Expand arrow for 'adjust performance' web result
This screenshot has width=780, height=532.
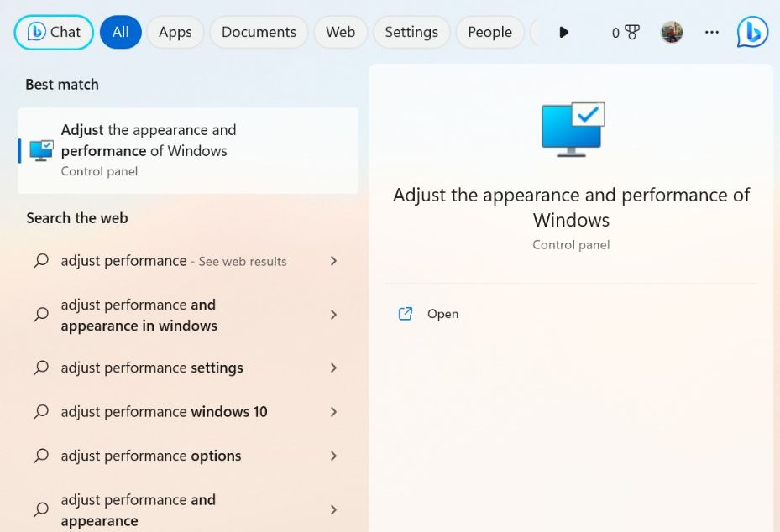point(334,261)
